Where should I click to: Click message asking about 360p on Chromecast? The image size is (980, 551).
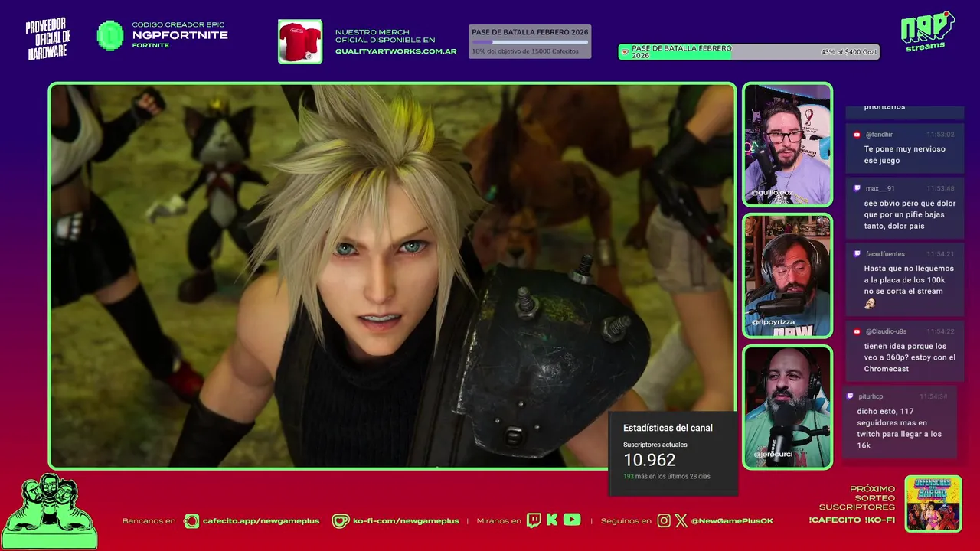pyautogui.click(x=910, y=357)
